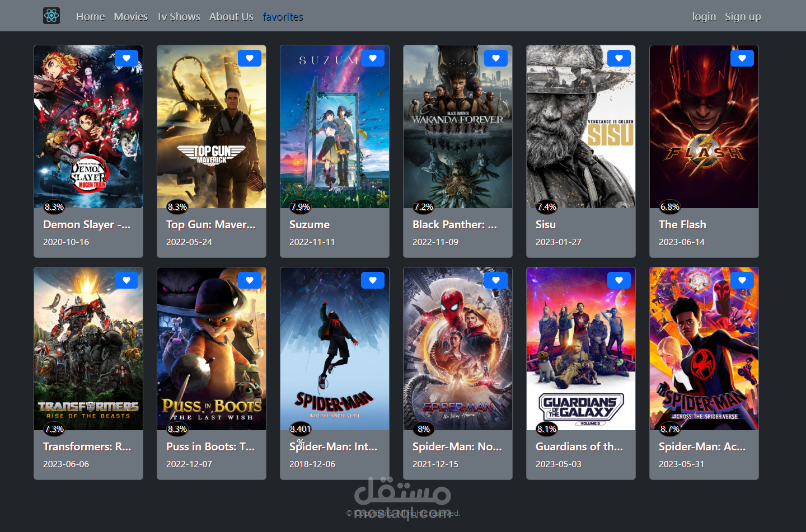806x532 pixels.
Task: Favorite The Flash movie
Action: coord(742,58)
